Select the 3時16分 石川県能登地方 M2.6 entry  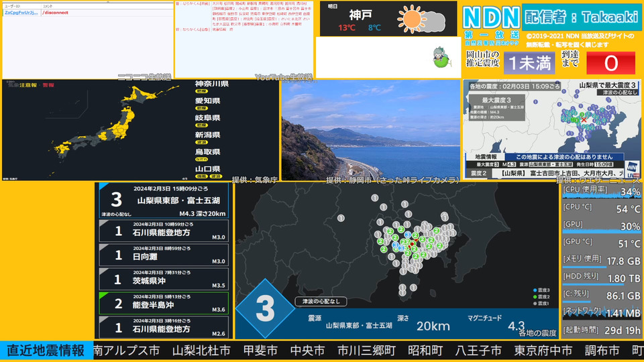[164, 327]
